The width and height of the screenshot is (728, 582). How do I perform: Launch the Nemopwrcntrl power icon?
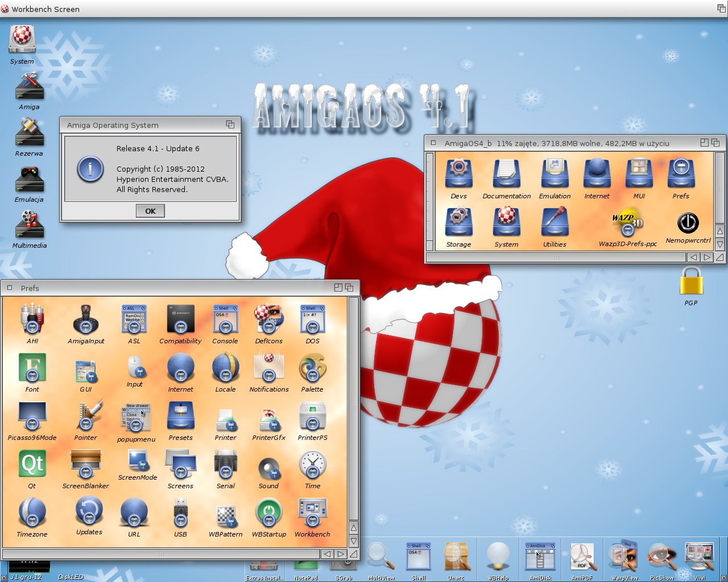pyautogui.click(x=688, y=222)
